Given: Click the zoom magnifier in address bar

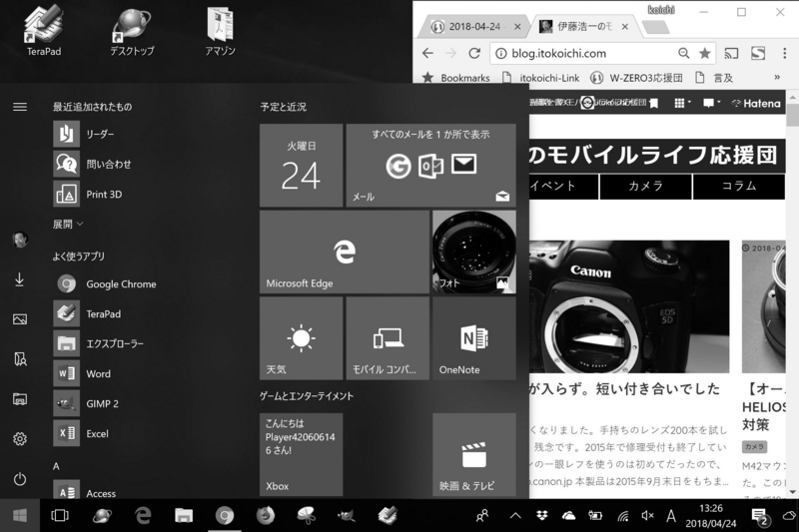Looking at the screenshot, I should click(683, 53).
